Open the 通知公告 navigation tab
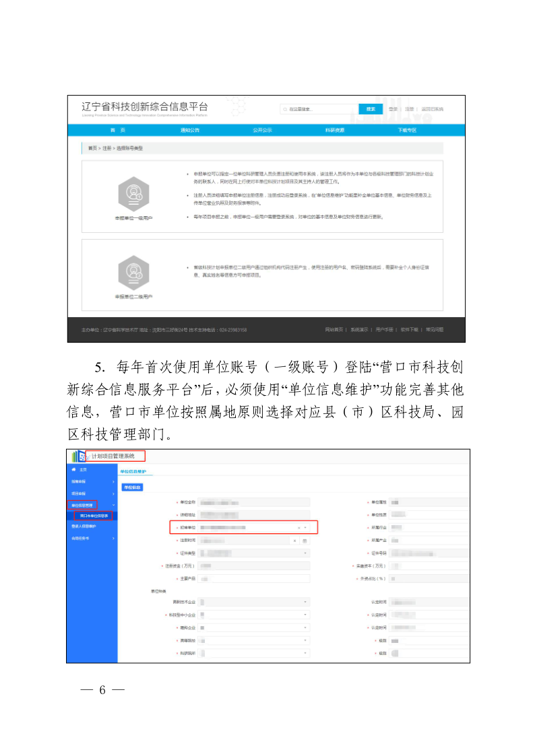The height and width of the screenshot is (756, 535). tap(189, 130)
